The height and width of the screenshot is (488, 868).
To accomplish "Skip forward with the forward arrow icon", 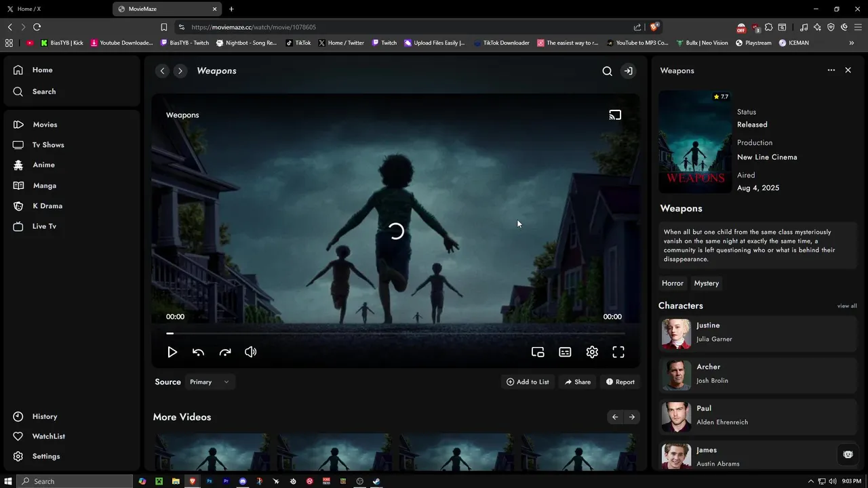I will 225,352.
